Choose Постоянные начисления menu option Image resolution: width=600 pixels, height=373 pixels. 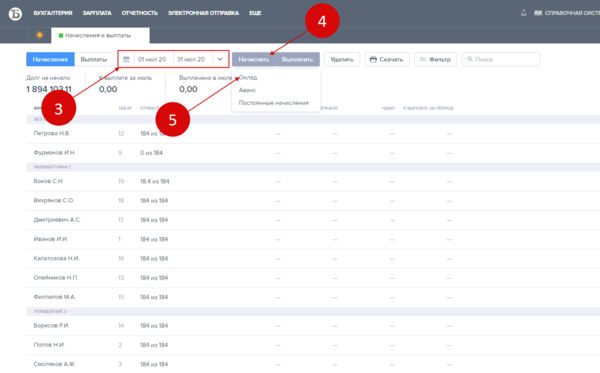click(x=274, y=103)
